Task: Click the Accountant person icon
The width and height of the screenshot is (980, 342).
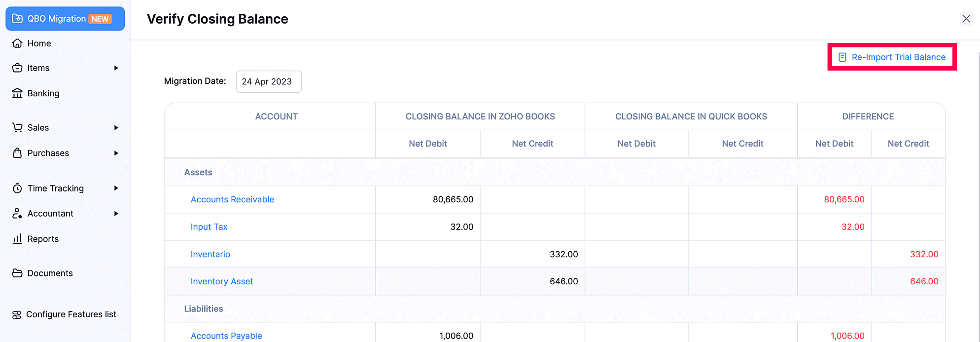Action: coord(17,213)
